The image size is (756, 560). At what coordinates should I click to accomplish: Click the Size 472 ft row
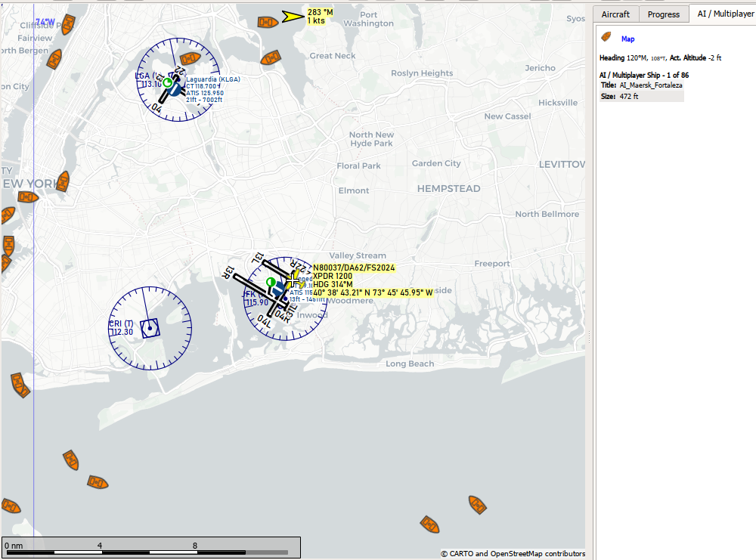pos(641,97)
